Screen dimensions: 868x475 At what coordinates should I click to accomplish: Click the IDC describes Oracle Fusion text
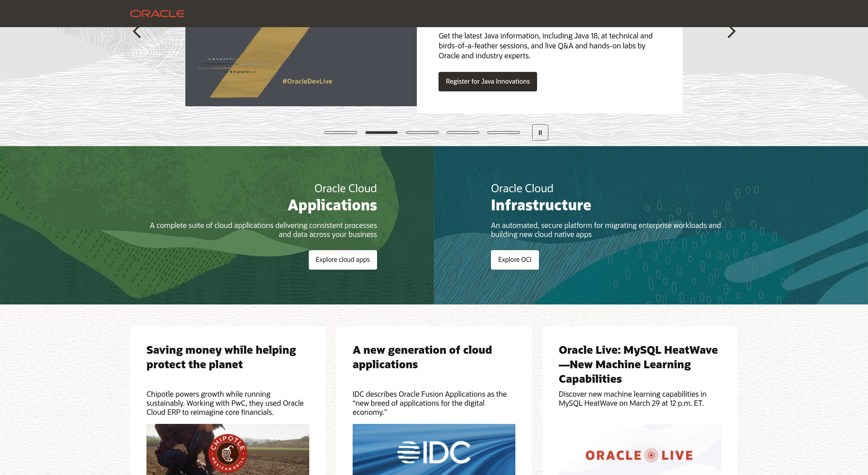pyautogui.click(x=429, y=403)
